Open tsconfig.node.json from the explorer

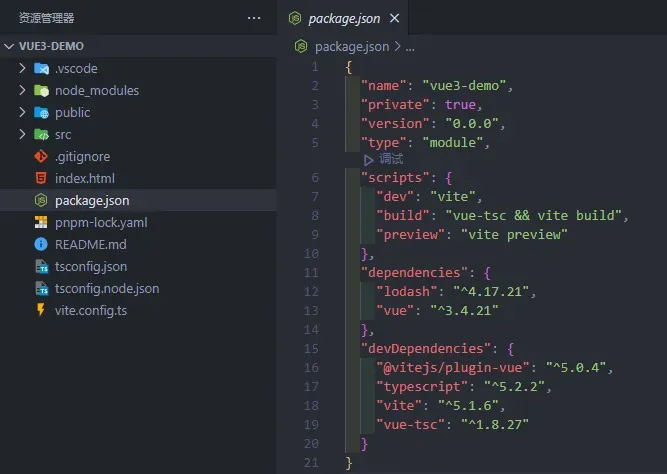click(107, 289)
